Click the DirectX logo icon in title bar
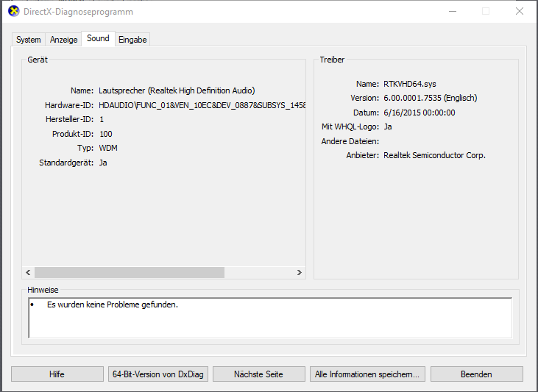Image resolution: width=538 pixels, height=392 pixels. point(14,11)
